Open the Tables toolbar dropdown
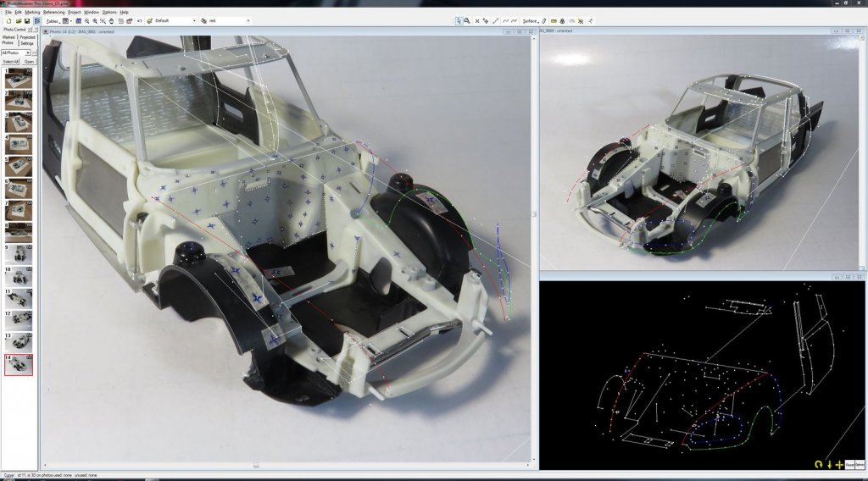This screenshot has width=868, height=481. point(53,20)
